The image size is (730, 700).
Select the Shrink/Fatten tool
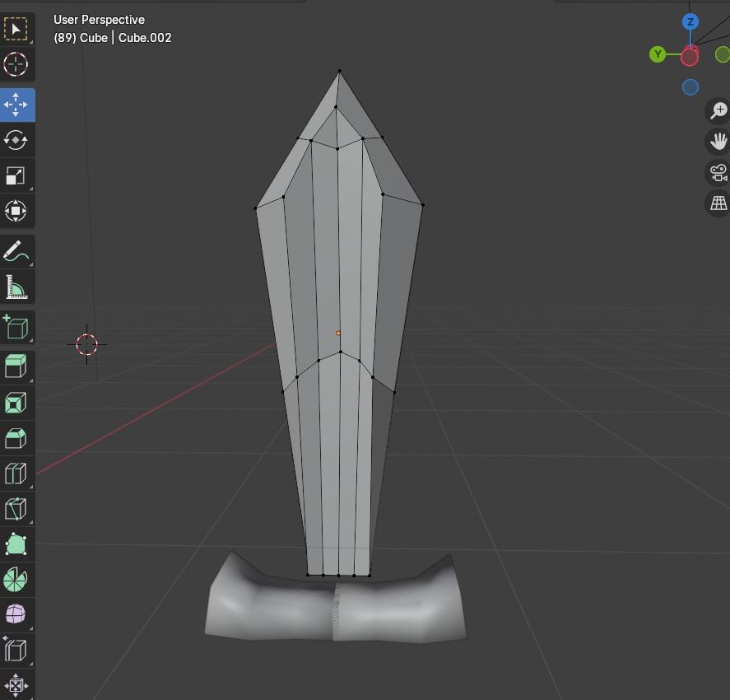pyautogui.click(x=16, y=685)
